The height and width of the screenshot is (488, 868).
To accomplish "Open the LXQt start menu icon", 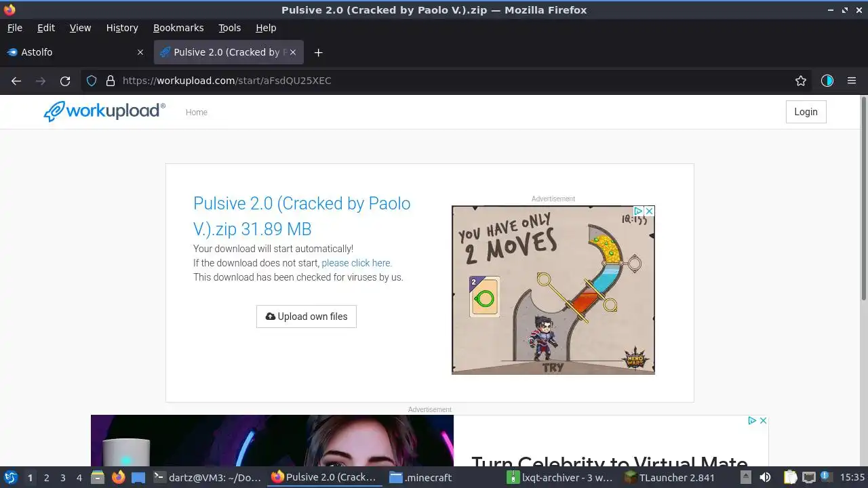I will pos(10,477).
